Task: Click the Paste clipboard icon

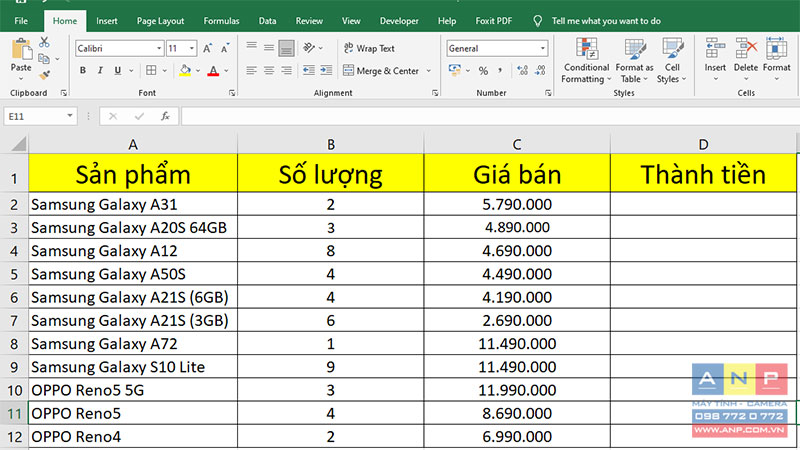Action: [21, 50]
